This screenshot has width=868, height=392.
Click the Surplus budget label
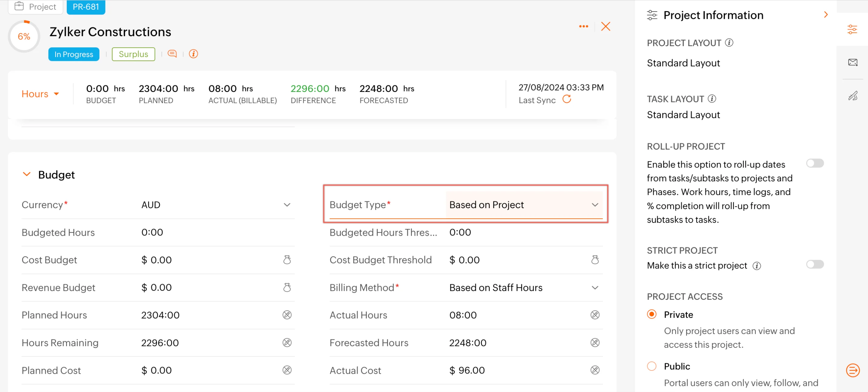click(133, 54)
